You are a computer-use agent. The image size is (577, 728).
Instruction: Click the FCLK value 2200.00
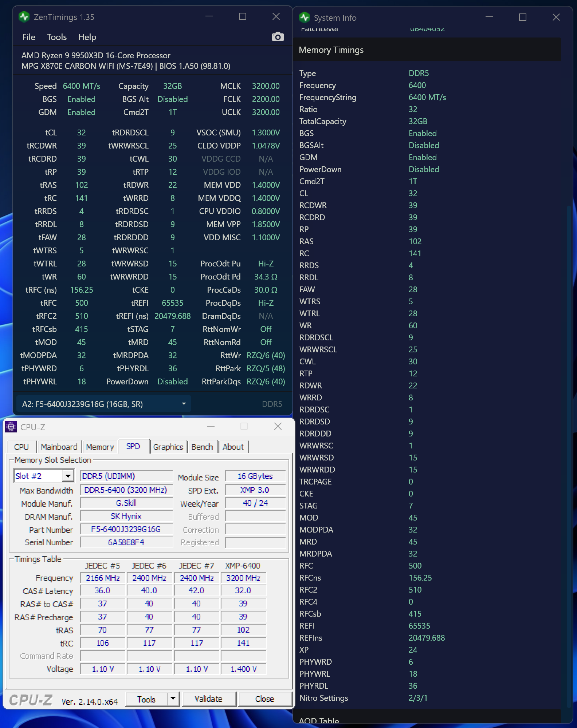click(266, 99)
